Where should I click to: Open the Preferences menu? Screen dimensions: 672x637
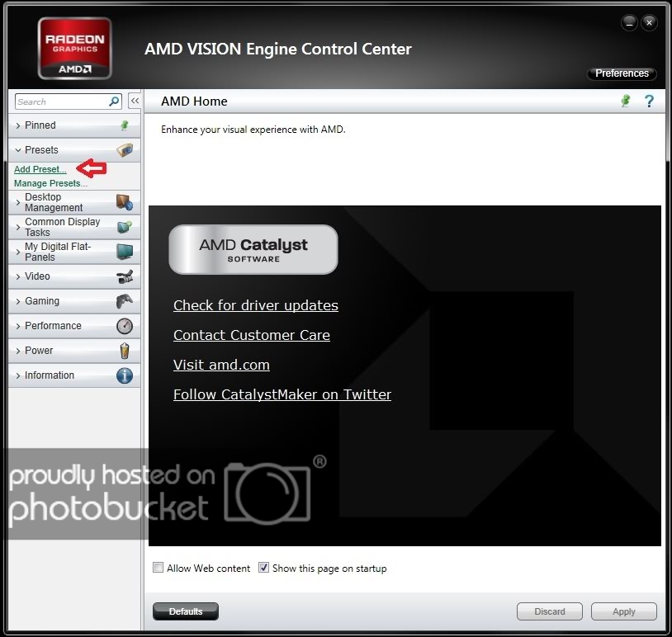(x=622, y=73)
